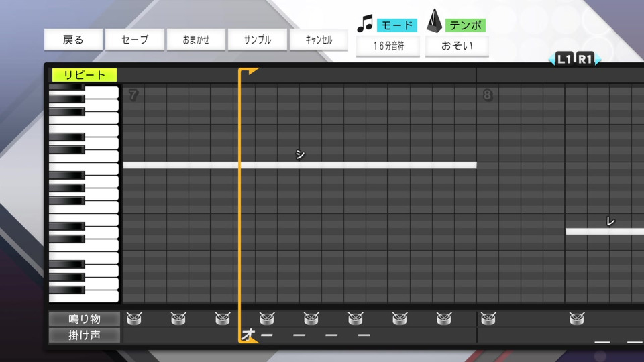644x362 pixels.
Task: Change tempo setting おそい
Action: click(x=457, y=46)
